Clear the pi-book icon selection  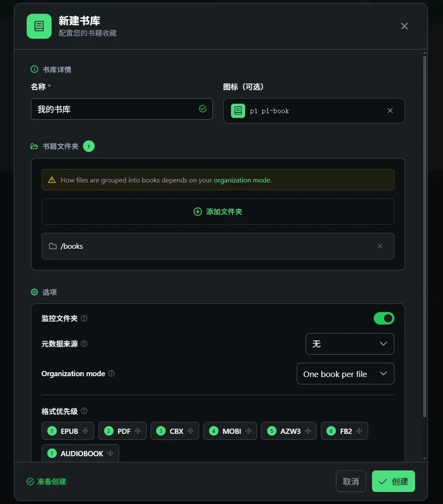click(x=391, y=111)
